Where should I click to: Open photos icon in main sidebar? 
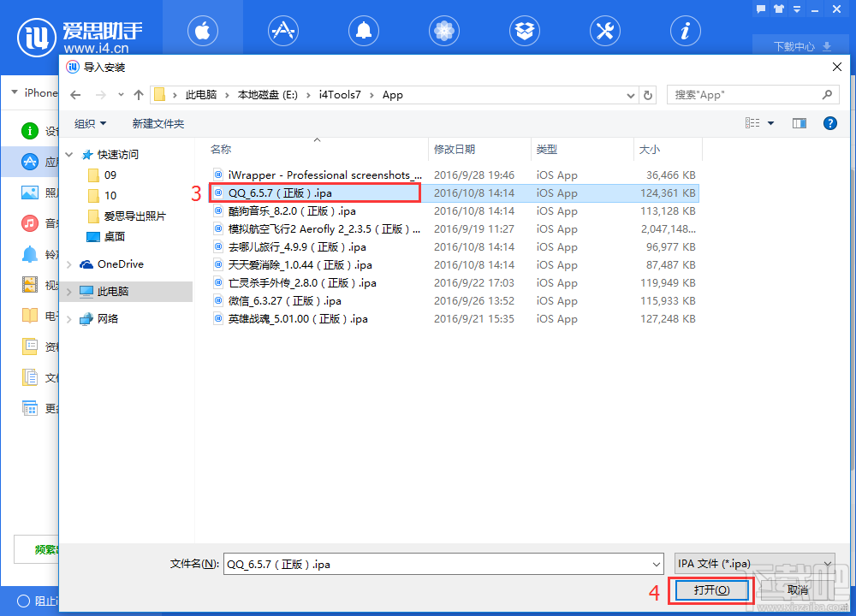point(29,192)
